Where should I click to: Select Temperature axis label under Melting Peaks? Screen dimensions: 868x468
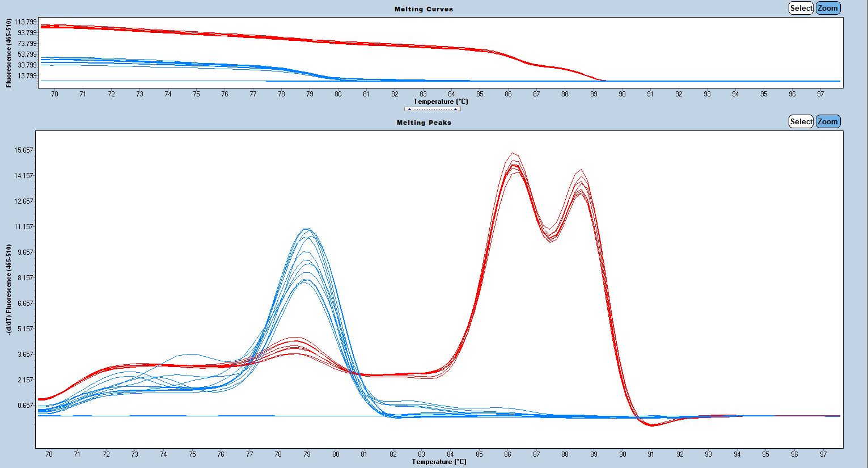click(439, 462)
